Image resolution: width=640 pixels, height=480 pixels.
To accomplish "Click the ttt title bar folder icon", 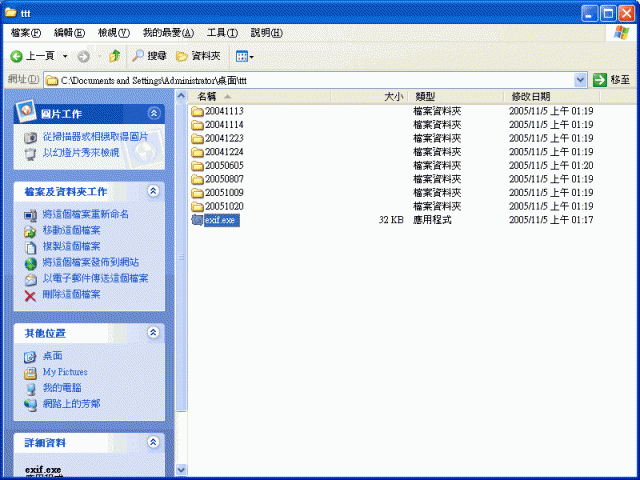I will point(11,13).
